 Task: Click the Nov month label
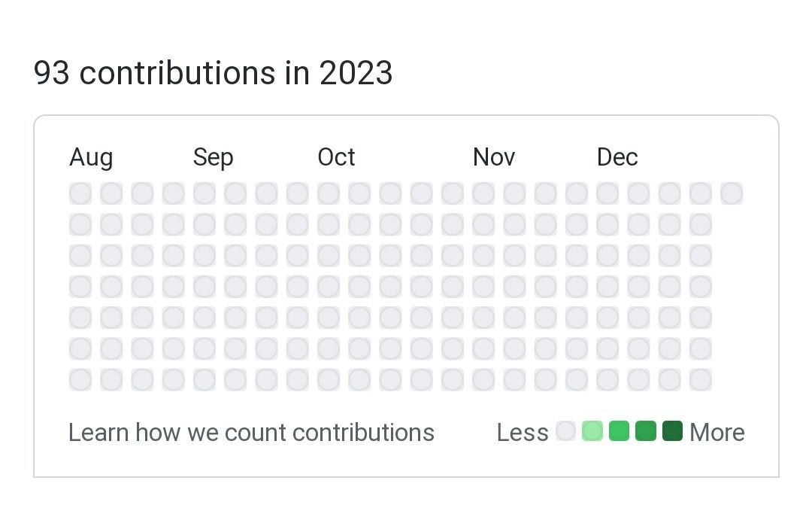click(x=493, y=157)
